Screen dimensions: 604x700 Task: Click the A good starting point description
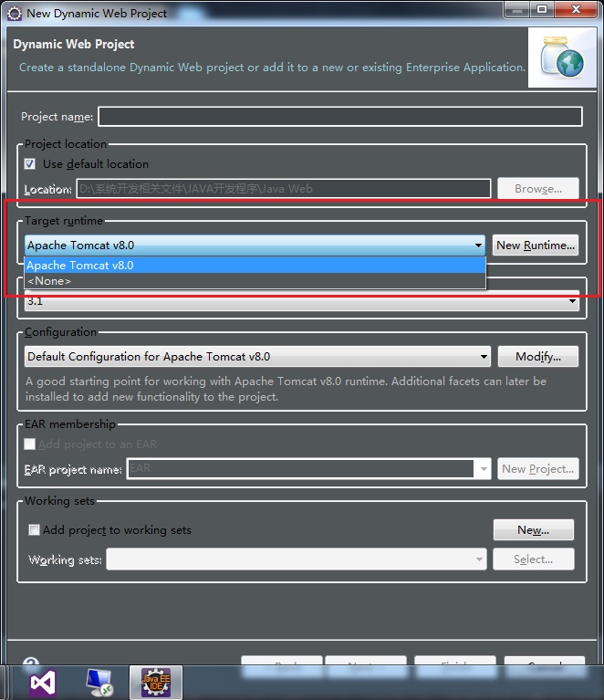coord(286,389)
